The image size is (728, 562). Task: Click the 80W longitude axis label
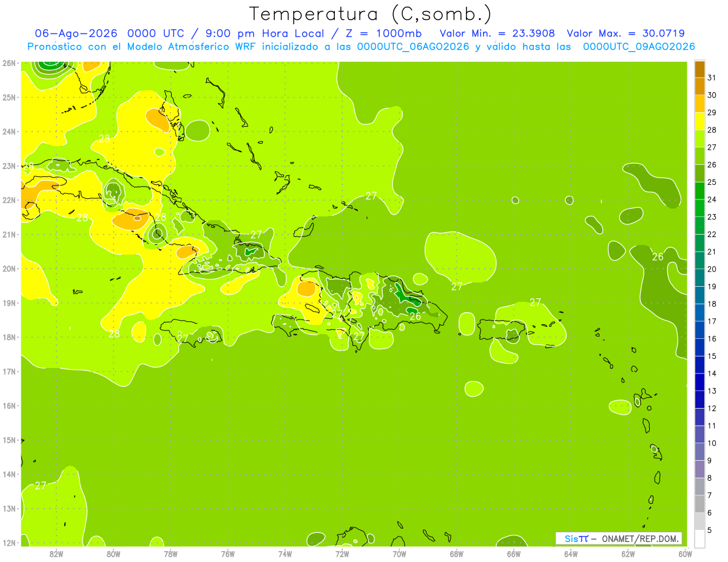click(x=113, y=554)
